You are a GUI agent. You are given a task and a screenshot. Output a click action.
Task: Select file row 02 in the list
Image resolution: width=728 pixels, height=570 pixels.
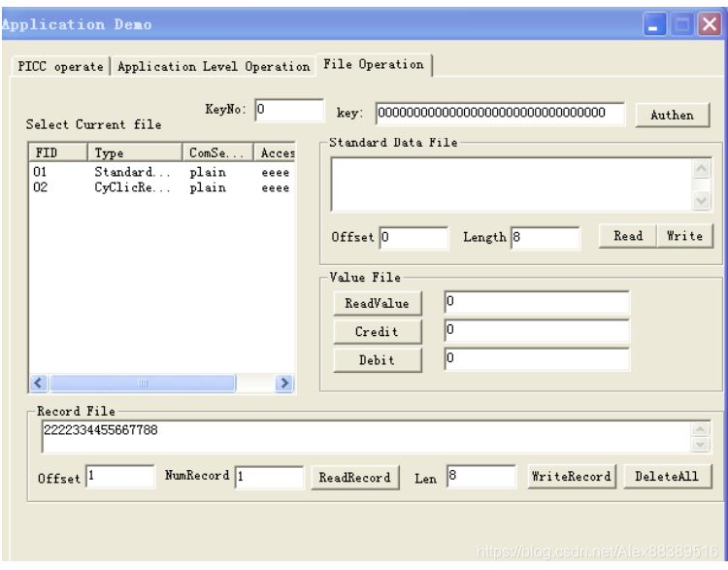[161, 187]
